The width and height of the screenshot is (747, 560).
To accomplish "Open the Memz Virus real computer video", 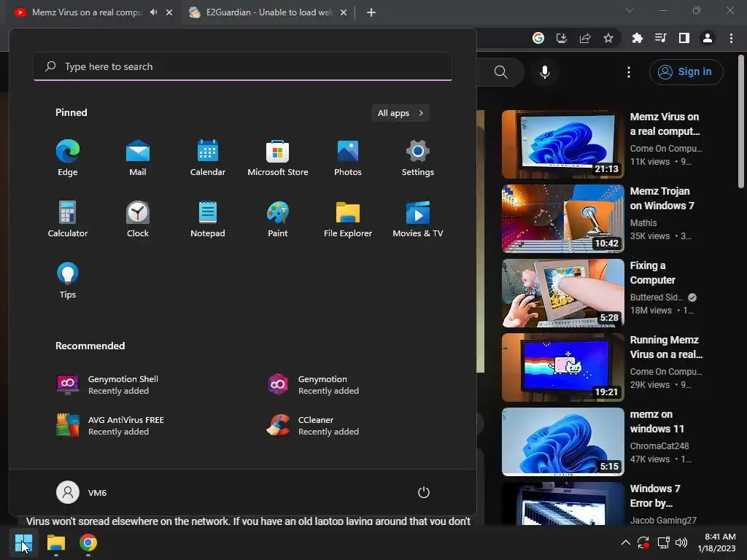I will point(562,144).
